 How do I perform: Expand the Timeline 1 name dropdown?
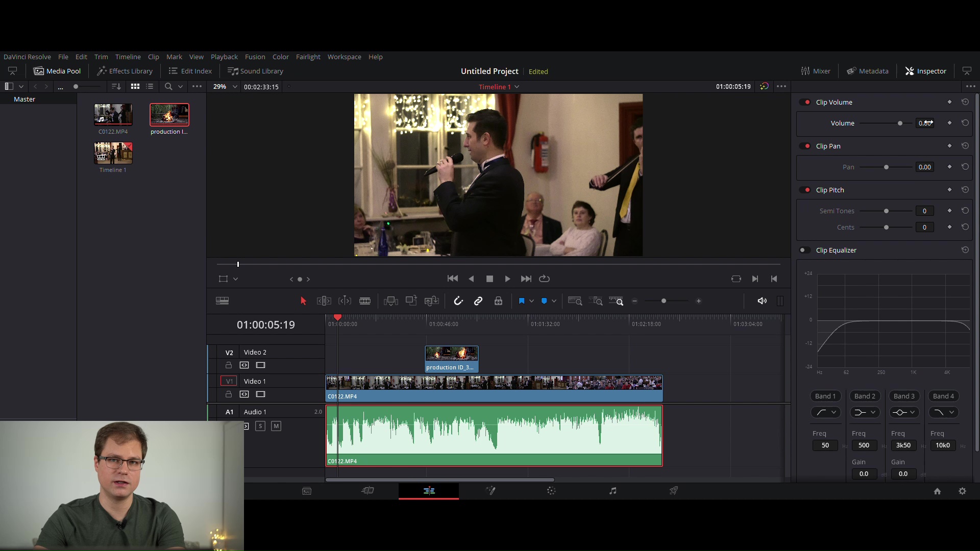point(517,87)
